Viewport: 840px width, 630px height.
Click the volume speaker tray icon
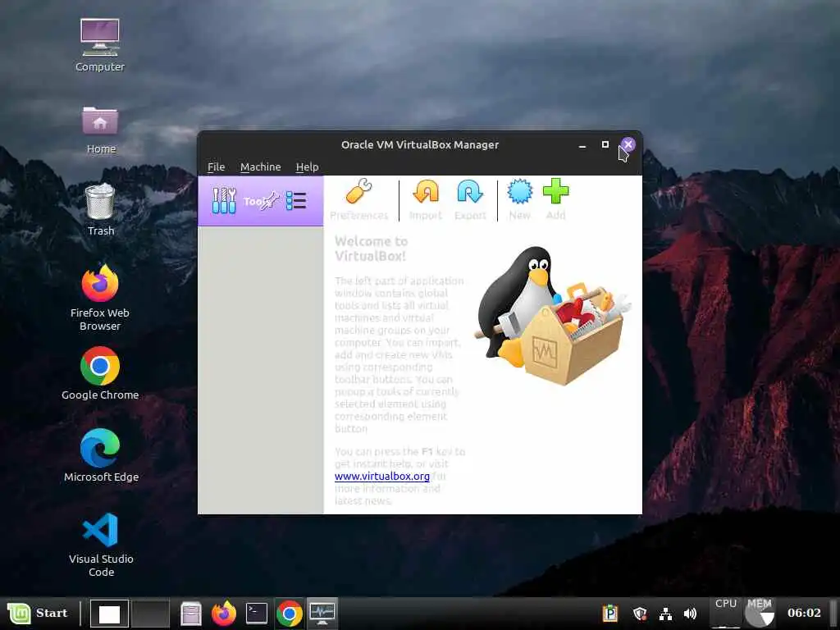[690, 614]
